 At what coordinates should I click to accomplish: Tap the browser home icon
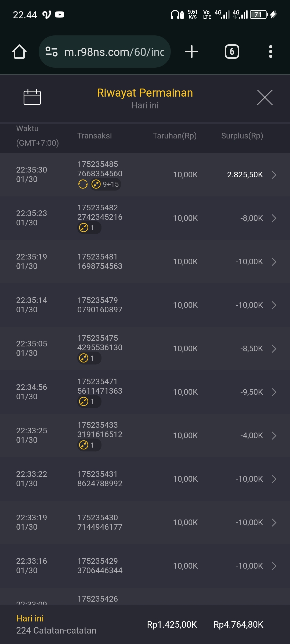point(19,52)
